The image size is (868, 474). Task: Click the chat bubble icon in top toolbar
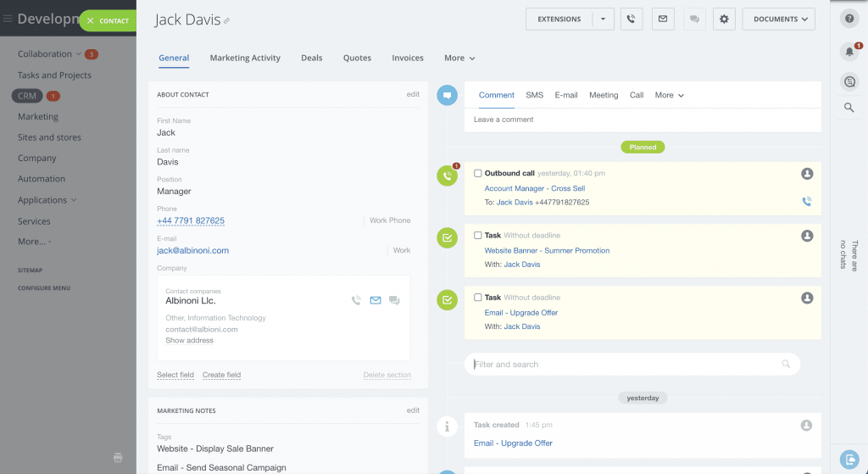pyautogui.click(x=694, y=19)
